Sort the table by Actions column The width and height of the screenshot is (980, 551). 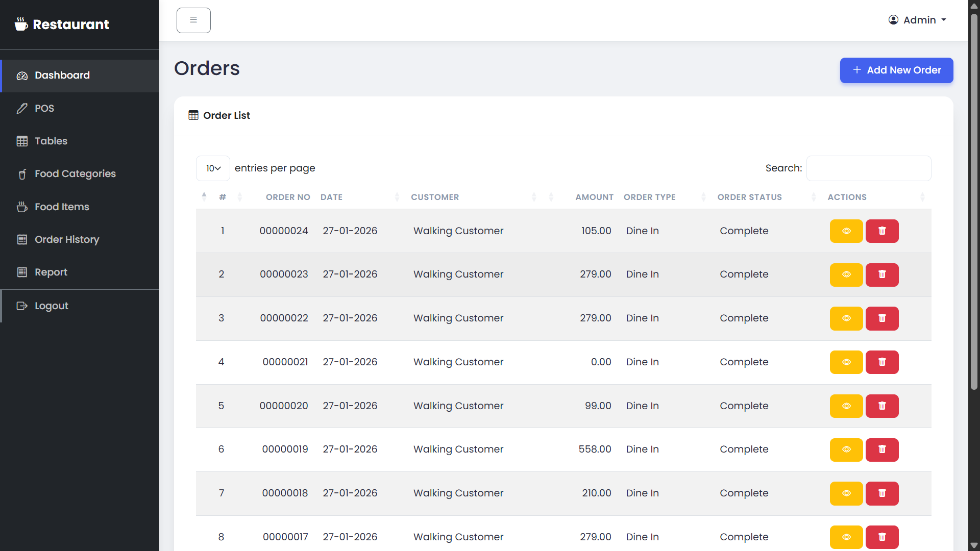(x=876, y=197)
